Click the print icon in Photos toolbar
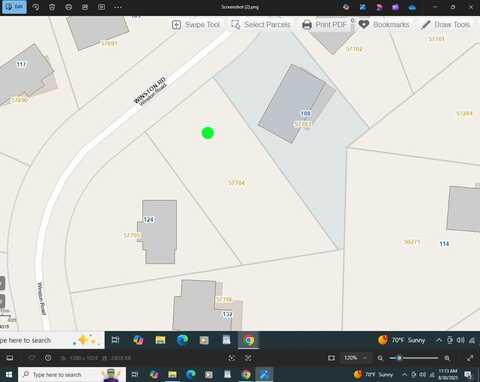Viewport: 480px width, 382px height. click(x=68, y=7)
